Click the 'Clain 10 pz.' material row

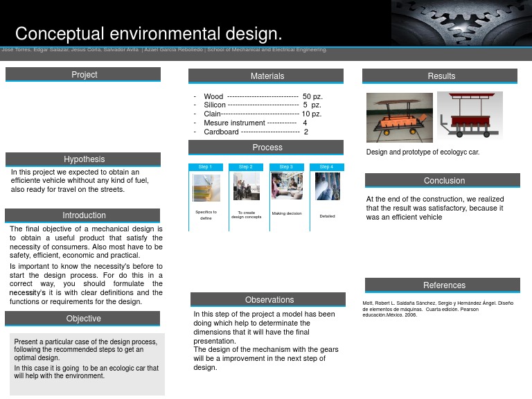[x=258, y=114]
